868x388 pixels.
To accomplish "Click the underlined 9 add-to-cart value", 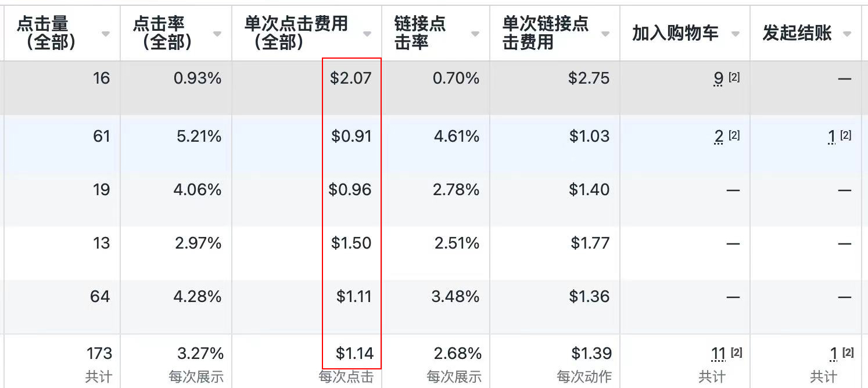I will [719, 78].
